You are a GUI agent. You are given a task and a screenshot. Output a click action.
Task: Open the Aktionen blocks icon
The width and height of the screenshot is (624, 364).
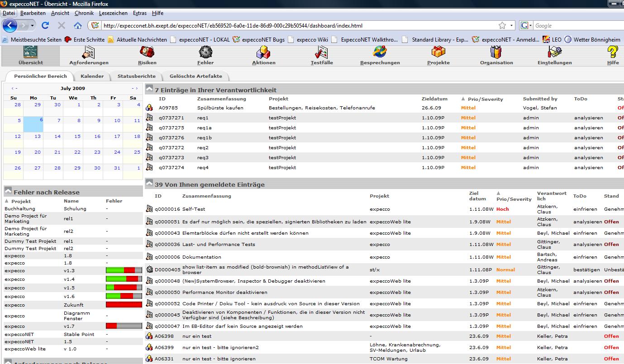coord(263,53)
